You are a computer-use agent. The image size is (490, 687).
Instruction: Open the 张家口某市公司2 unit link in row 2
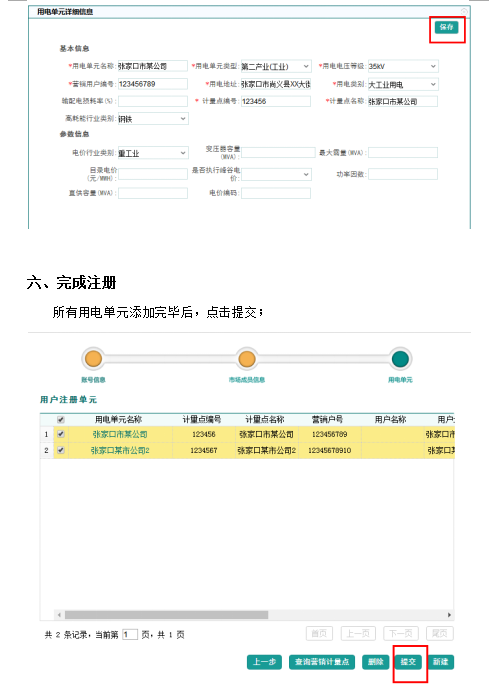click(x=120, y=450)
